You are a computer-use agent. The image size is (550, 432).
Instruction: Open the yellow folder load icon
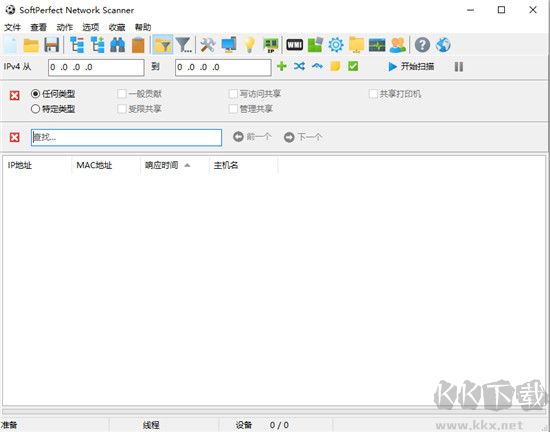31,45
